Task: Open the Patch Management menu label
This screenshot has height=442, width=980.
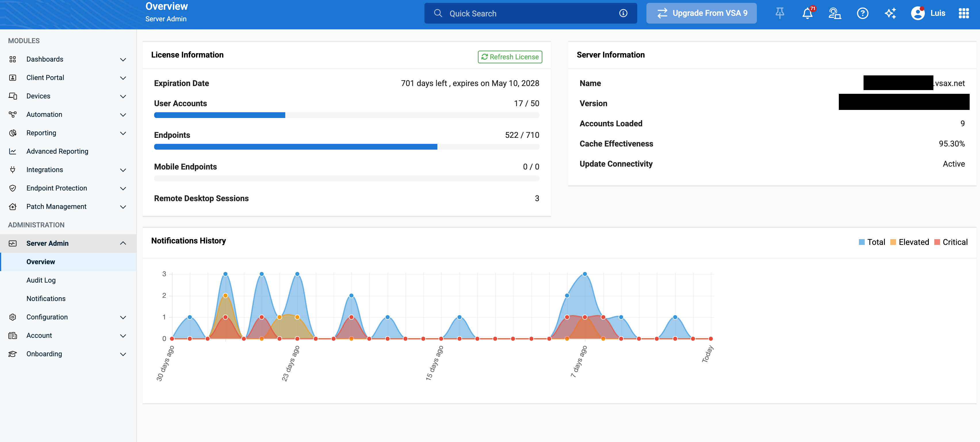Action: (x=56, y=207)
